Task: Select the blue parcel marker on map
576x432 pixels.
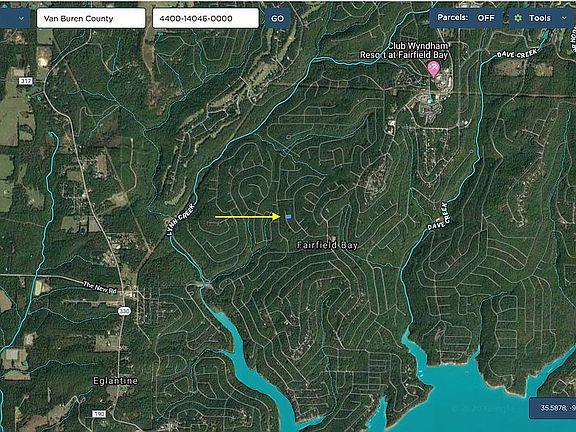Action: [x=288, y=217]
